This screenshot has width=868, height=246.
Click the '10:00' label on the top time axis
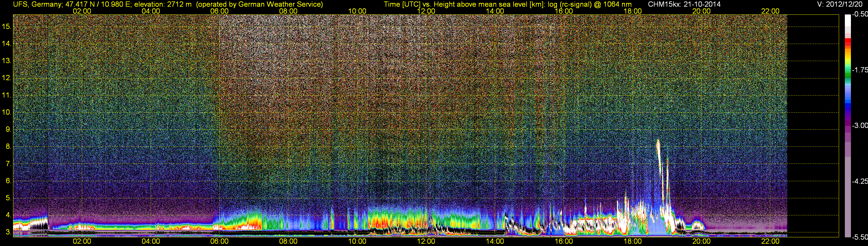(357, 11)
